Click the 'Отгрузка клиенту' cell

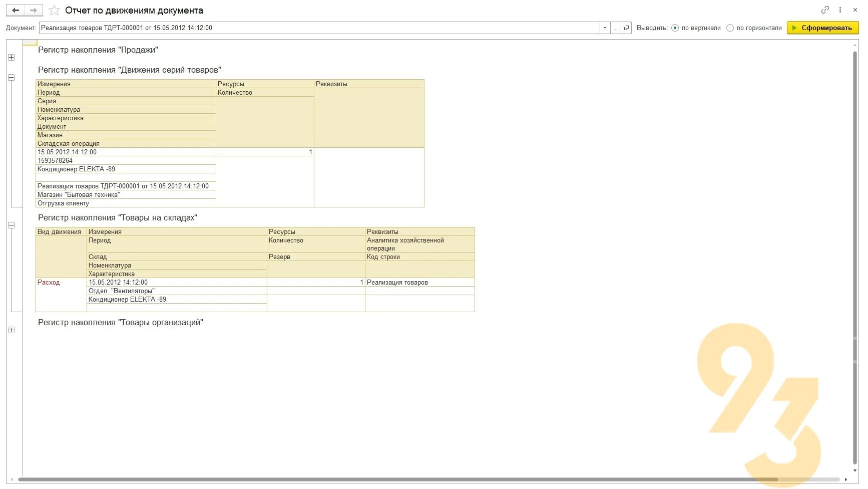[x=126, y=203]
